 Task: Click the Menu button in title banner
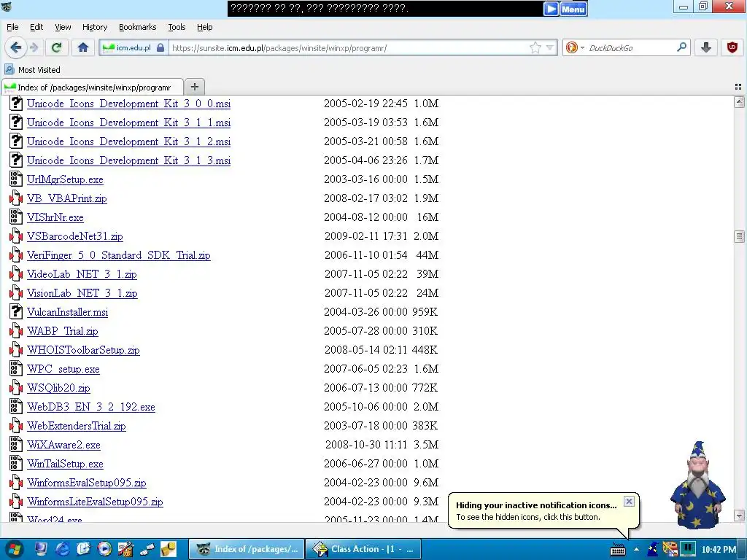(x=573, y=9)
